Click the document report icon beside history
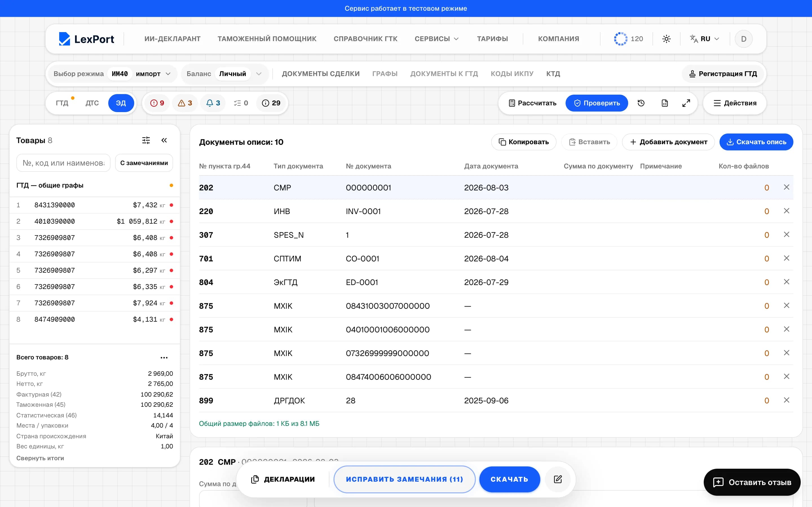Screen dimensions: 812x507 665,103
